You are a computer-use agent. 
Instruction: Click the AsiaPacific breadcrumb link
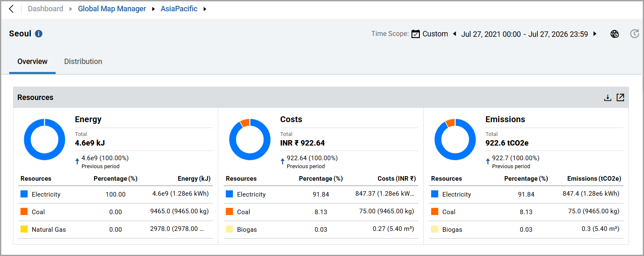[x=179, y=9]
